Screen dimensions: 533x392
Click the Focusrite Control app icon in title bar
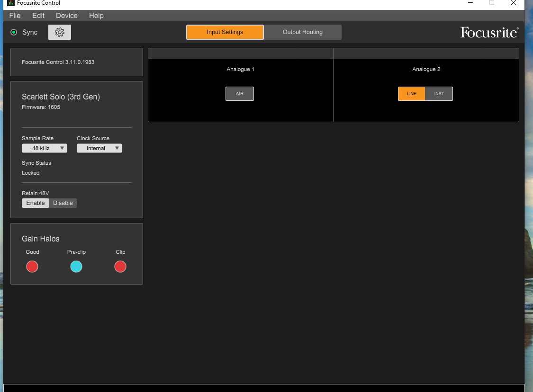tap(11, 3)
